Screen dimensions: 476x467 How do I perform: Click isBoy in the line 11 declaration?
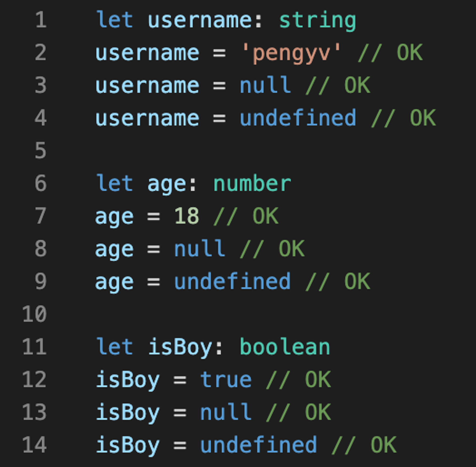[180, 347]
